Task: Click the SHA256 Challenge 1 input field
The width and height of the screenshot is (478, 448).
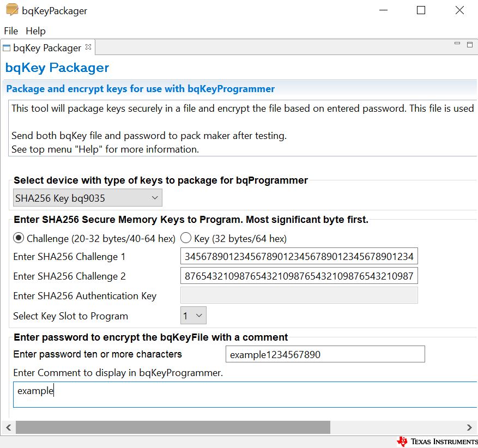Action: pyautogui.click(x=299, y=257)
